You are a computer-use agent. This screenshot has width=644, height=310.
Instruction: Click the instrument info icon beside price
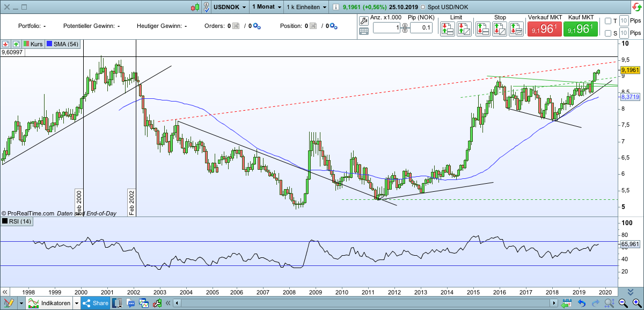tap(335, 8)
